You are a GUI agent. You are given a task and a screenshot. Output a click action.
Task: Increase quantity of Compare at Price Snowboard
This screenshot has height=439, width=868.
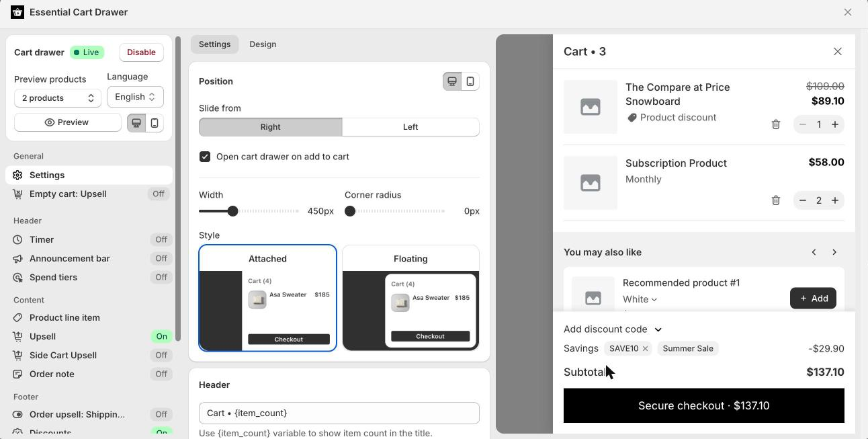click(x=835, y=124)
